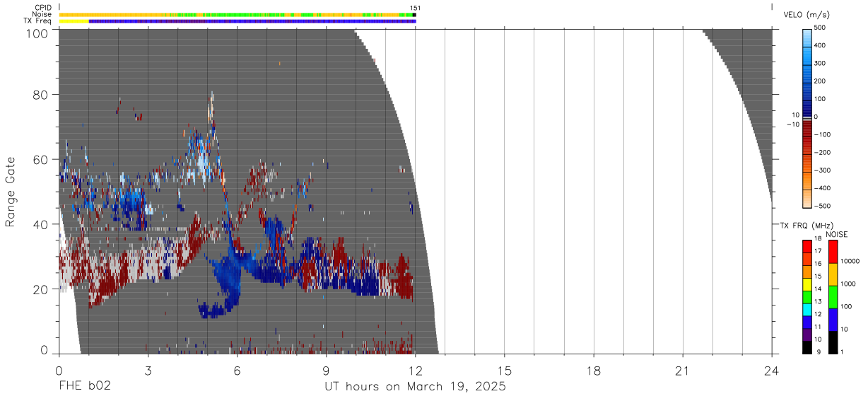Click the UT hours on March 19, 2025 title
The height and width of the screenshot is (401, 868).
pos(415,387)
